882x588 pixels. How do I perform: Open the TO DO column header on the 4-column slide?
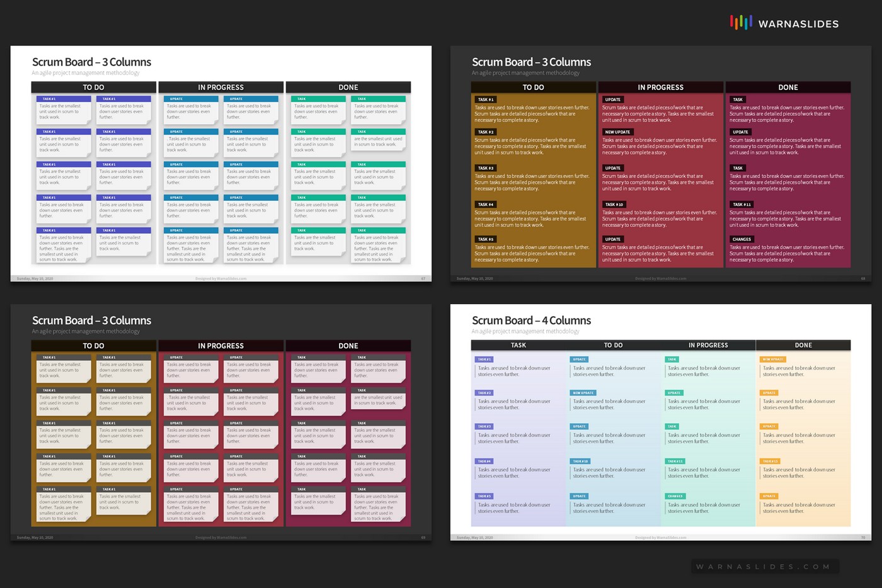pyautogui.click(x=613, y=345)
